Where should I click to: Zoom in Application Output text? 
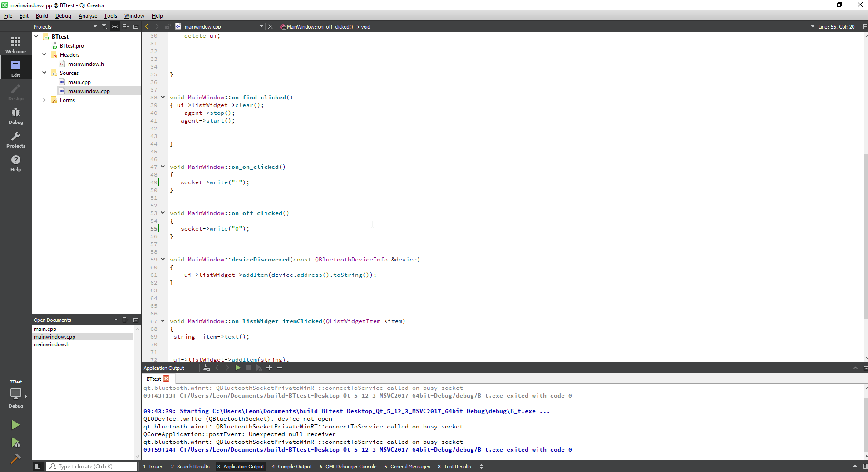pyautogui.click(x=269, y=368)
